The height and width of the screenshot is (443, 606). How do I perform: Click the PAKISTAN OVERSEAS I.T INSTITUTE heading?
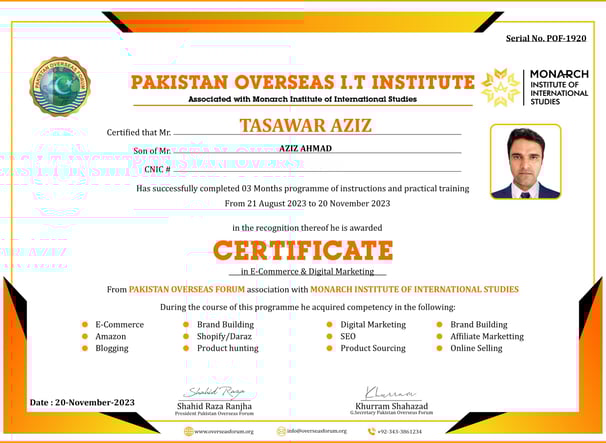303,82
